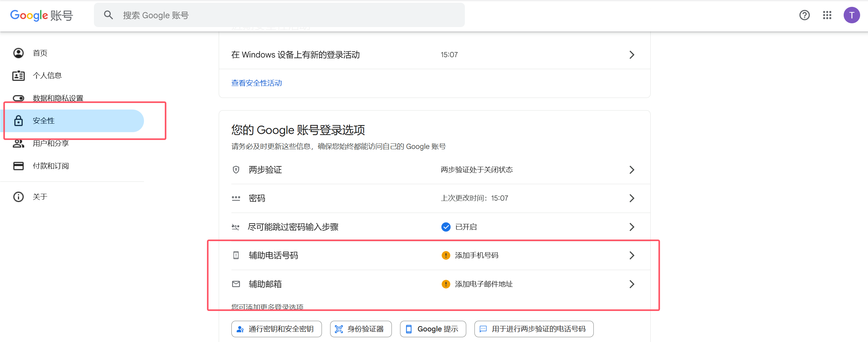This screenshot has height=342, width=868.
Task: Click the 辅助邮箱 envelope icon
Action: click(x=236, y=284)
